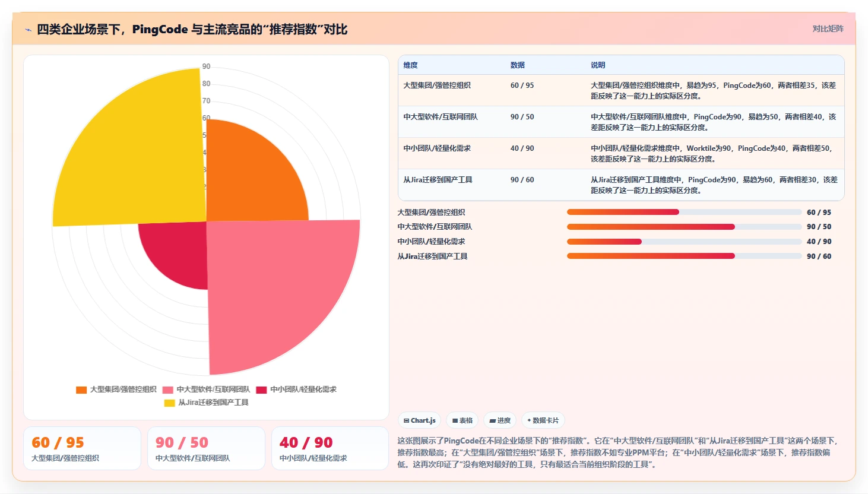Click the 40 / 90 value in table

click(522, 148)
